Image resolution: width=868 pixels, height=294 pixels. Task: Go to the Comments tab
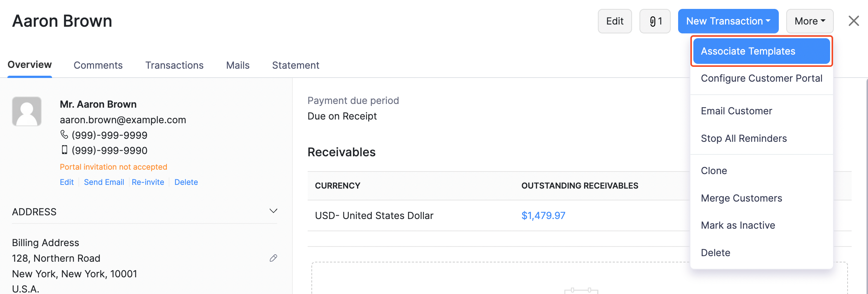click(98, 65)
